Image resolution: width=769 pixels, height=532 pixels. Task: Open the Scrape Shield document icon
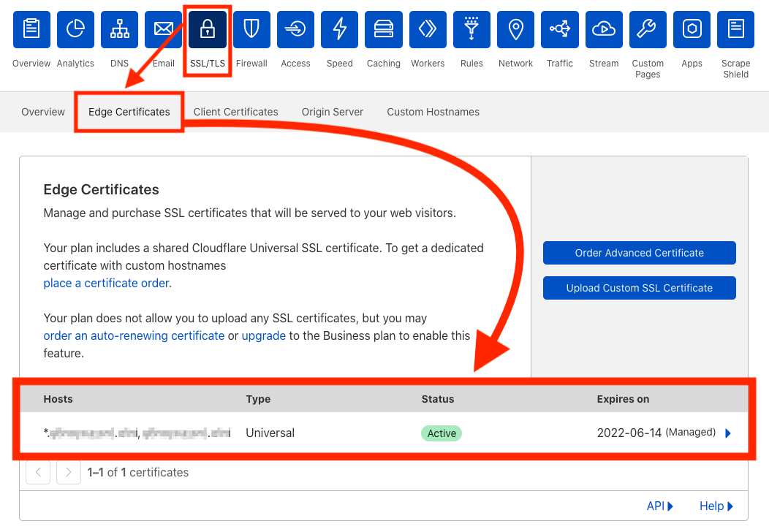(x=735, y=29)
